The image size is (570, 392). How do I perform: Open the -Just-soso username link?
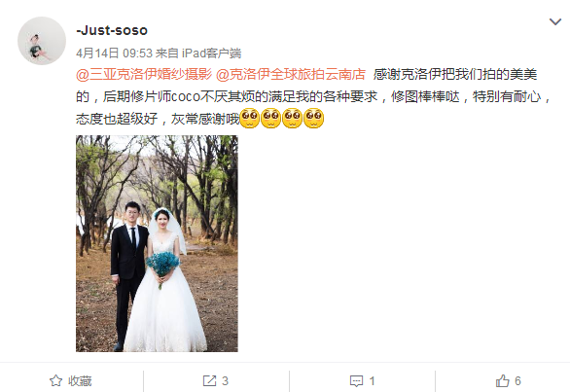tap(112, 30)
